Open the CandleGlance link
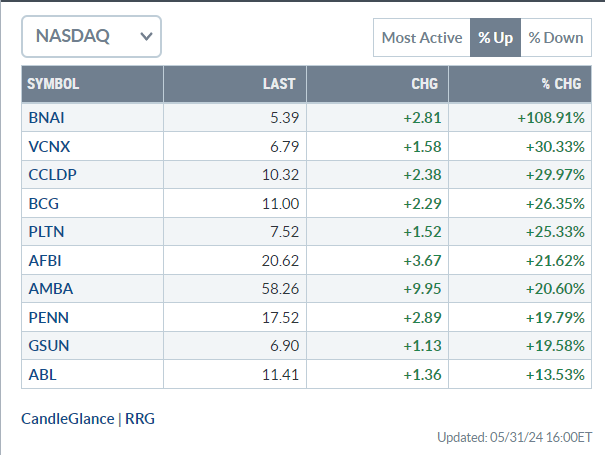 [66, 419]
